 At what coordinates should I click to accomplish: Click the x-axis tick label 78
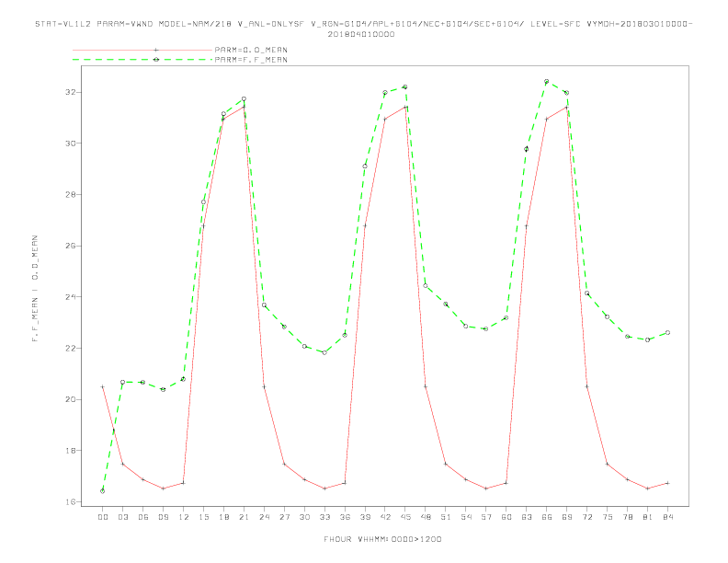(x=628, y=517)
